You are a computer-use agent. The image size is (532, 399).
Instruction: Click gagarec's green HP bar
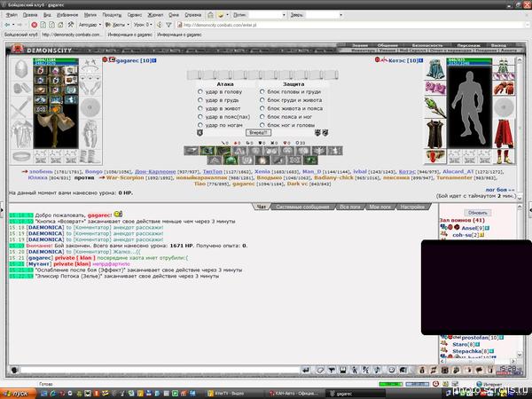tap(56, 60)
